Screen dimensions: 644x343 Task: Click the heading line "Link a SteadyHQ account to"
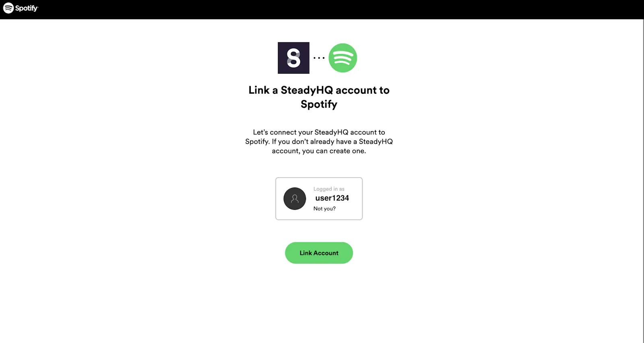click(x=319, y=90)
